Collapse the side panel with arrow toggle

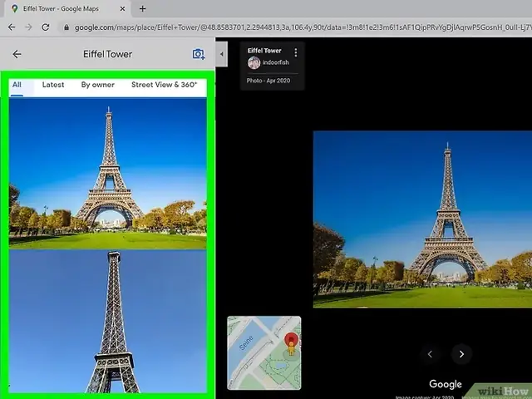222,54
